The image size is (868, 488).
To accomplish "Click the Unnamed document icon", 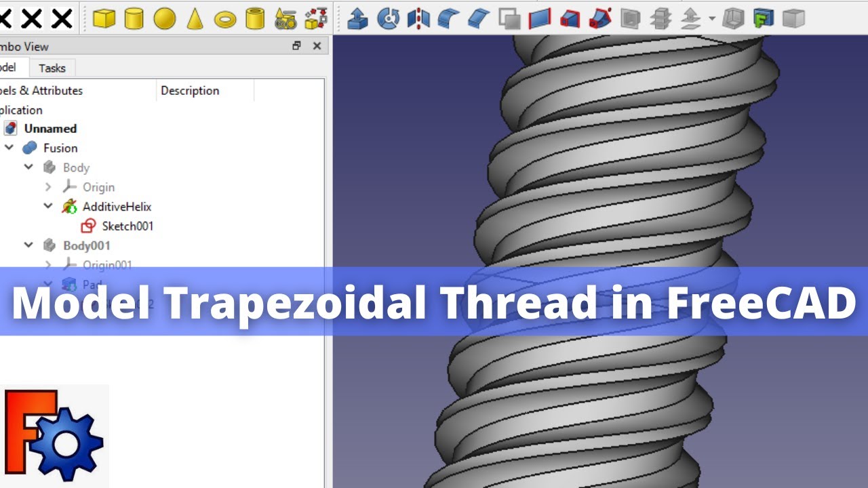I will (10, 128).
